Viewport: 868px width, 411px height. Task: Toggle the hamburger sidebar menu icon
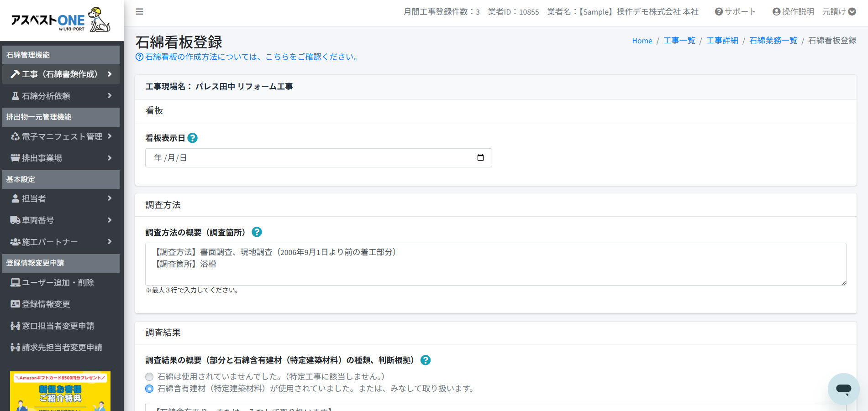pyautogui.click(x=139, y=12)
